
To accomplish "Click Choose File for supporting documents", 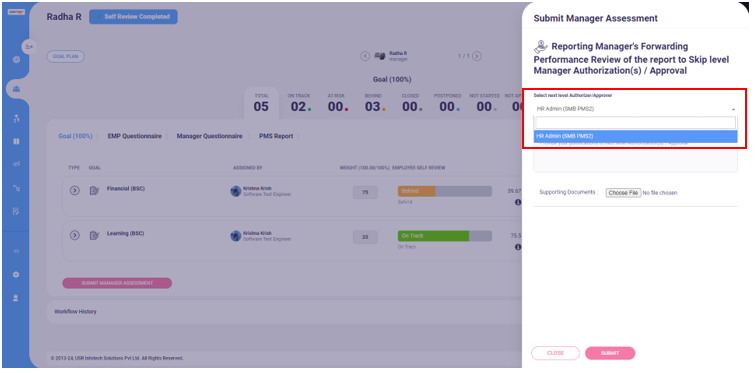I will [x=623, y=193].
